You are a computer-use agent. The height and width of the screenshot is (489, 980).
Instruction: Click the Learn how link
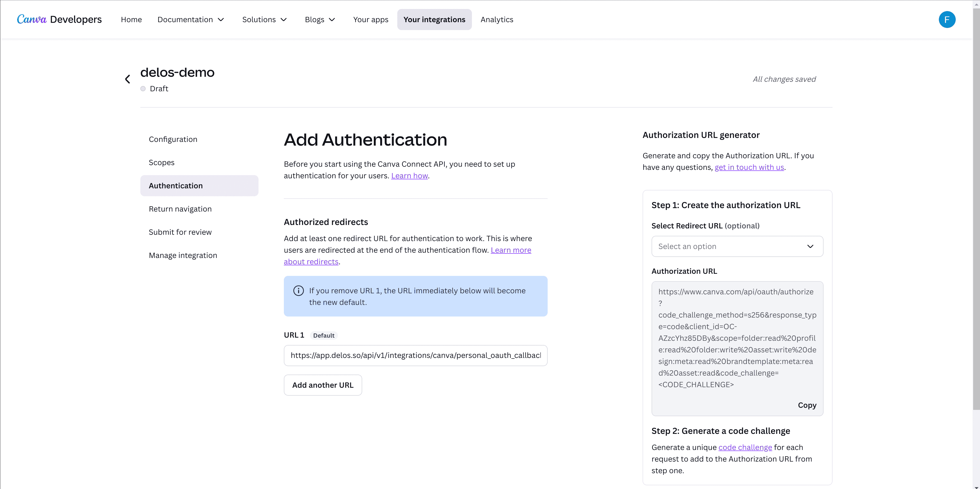click(409, 176)
